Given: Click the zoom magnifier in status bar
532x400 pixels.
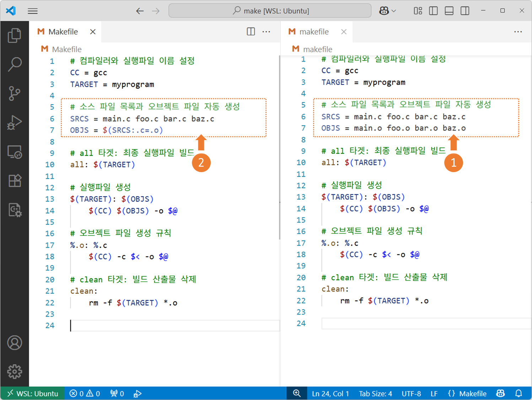Looking at the screenshot, I should click(x=297, y=393).
